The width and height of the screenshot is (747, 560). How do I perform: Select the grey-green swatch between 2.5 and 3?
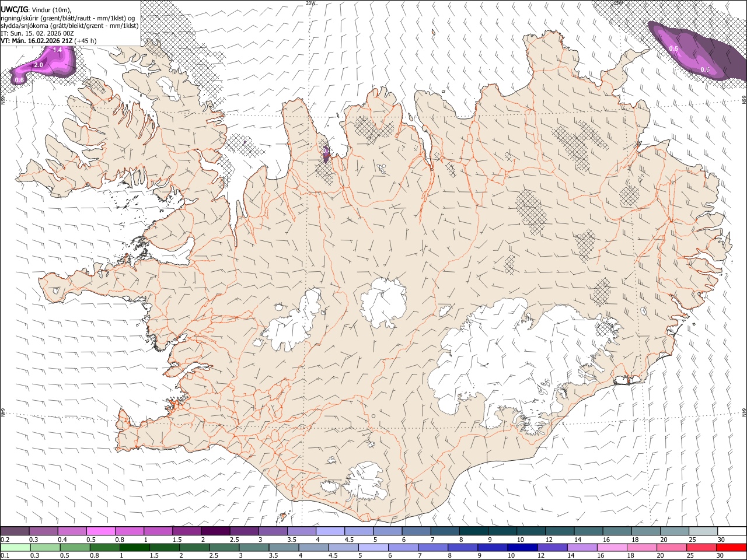tap(225, 547)
